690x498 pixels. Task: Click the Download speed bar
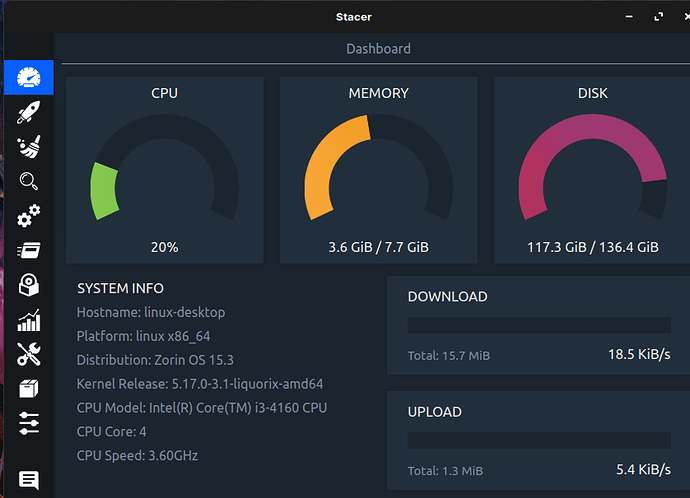[539, 325]
